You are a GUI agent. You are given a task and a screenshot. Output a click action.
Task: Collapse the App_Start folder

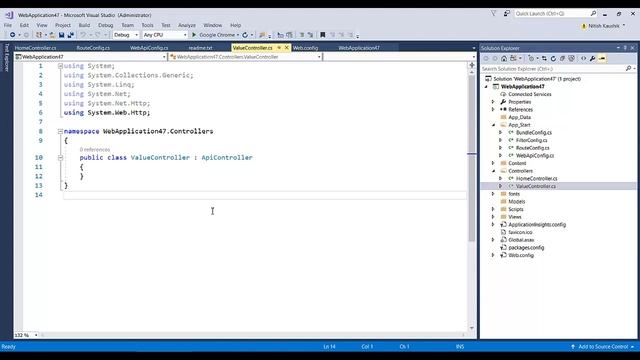[493, 125]
